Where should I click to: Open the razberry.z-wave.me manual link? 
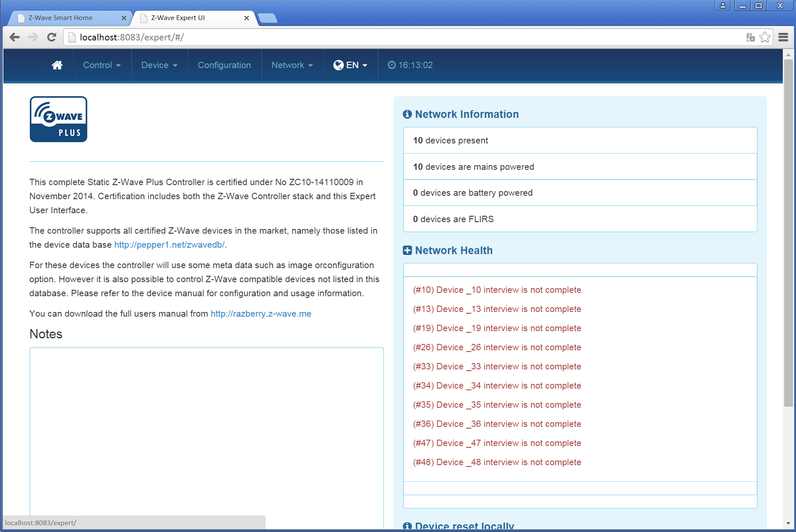(x=261, y=314)
